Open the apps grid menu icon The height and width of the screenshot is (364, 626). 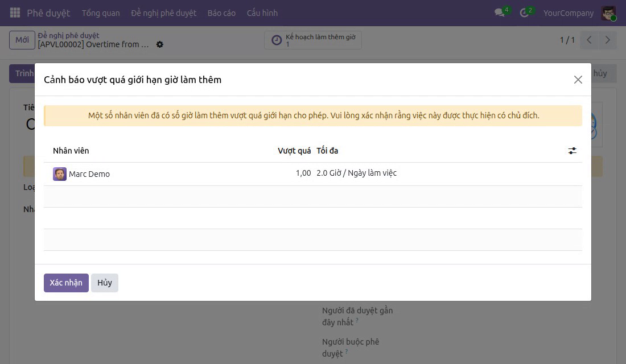pyautogui.click(x=15, y=13)
